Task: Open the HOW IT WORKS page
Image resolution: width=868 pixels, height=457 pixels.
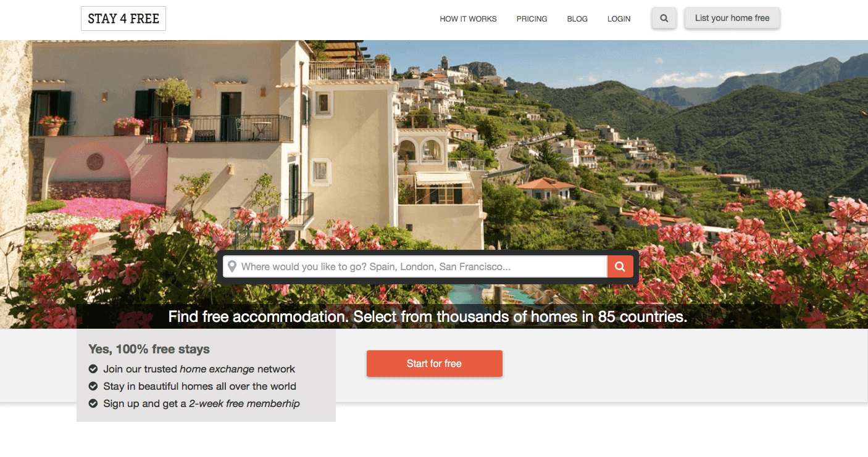Action: point(468,19)
